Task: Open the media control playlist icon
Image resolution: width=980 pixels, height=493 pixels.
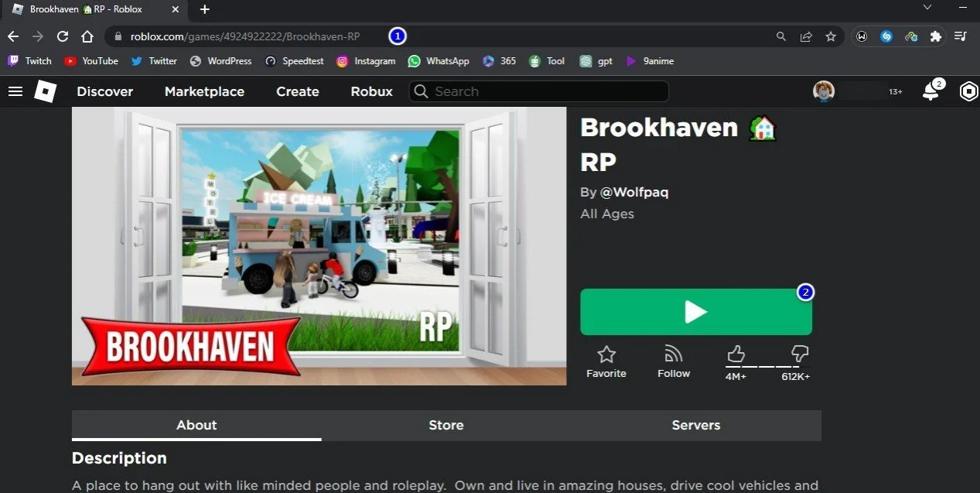Action: pos(961,36)
